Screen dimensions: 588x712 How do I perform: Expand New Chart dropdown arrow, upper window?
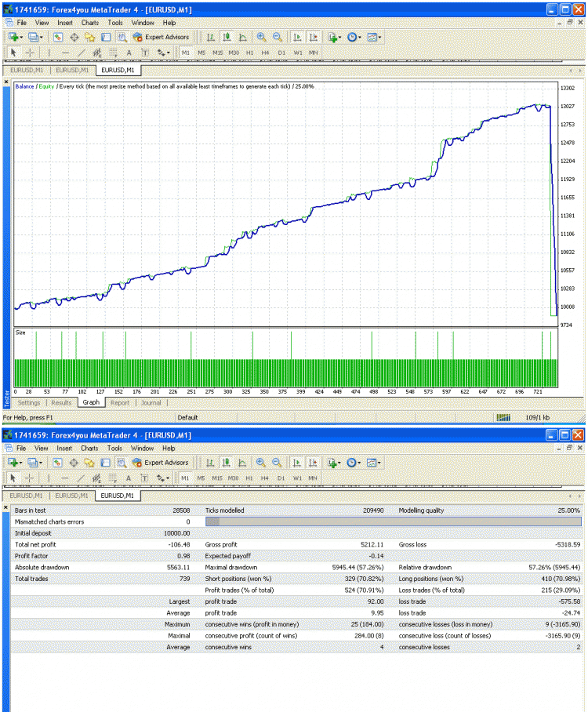click(x=21, y=38)
